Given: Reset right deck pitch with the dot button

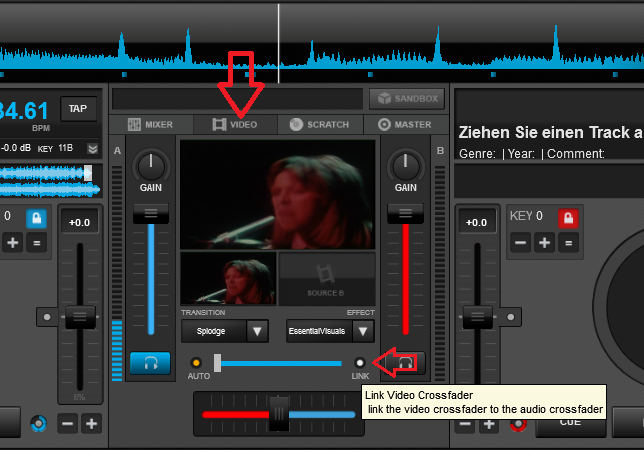Looking at the screenshot, I should (x=511, y=317).
